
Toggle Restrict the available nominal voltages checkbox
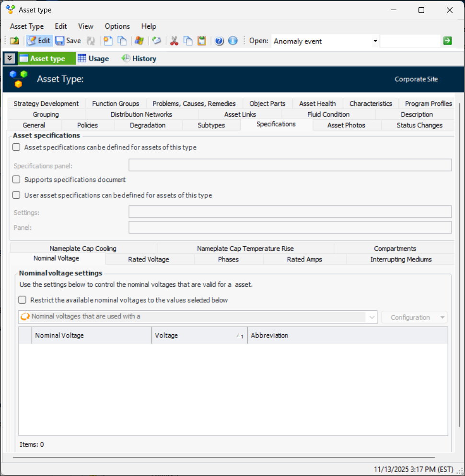23,300
